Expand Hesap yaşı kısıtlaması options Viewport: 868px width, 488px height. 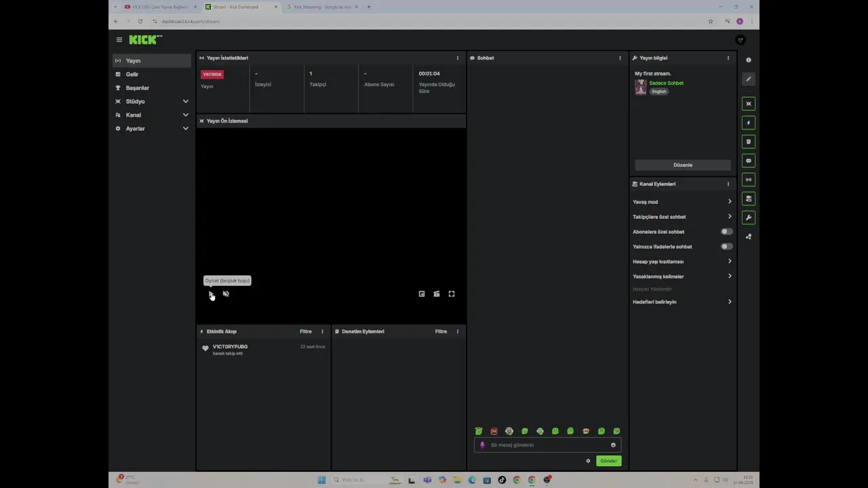click(682, 262)
